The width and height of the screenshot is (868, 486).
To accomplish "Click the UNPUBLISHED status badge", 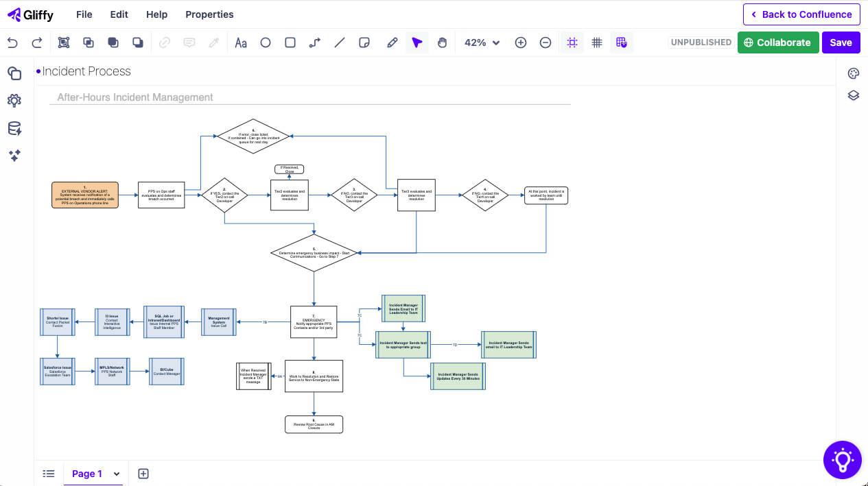I will click(x=701, y=42).
